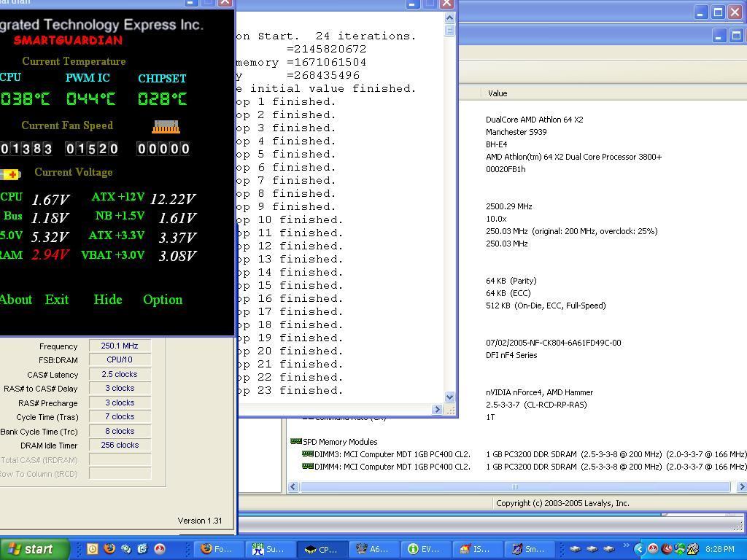Click the PWM IC temperature reading 044°C
The height and width of the screenshot is (560, 747).
pos(90,99)
